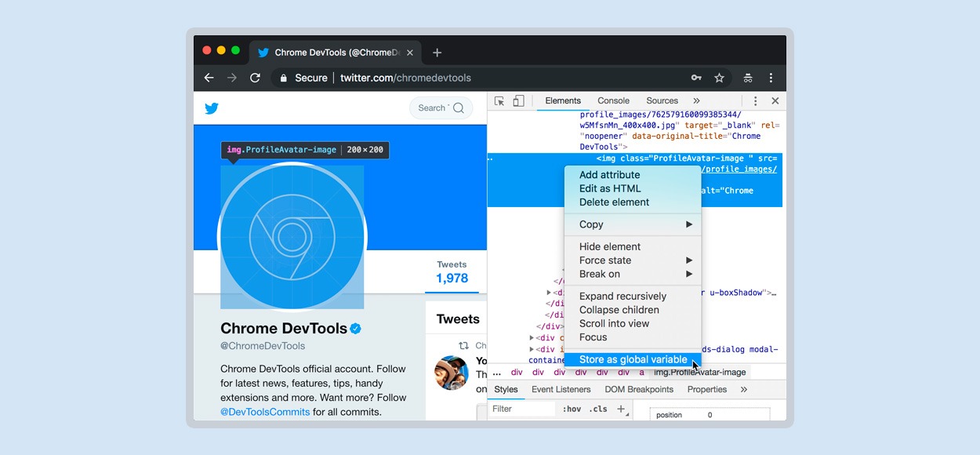This screenshot has height=455, width=980.
Task: Select the Chrome DevTools browser tab
Action: click(x=336, y=53)
